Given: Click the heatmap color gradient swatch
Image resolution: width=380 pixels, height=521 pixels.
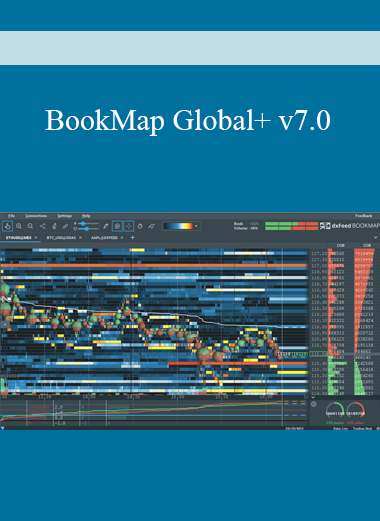Looking at the screenshot, I should [178, 226].
